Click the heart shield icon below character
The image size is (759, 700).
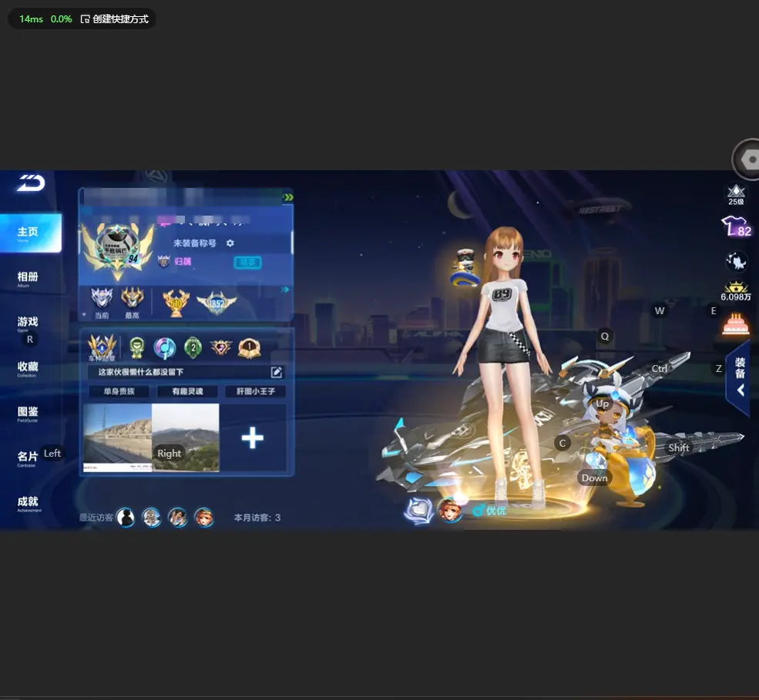[418, 511]
